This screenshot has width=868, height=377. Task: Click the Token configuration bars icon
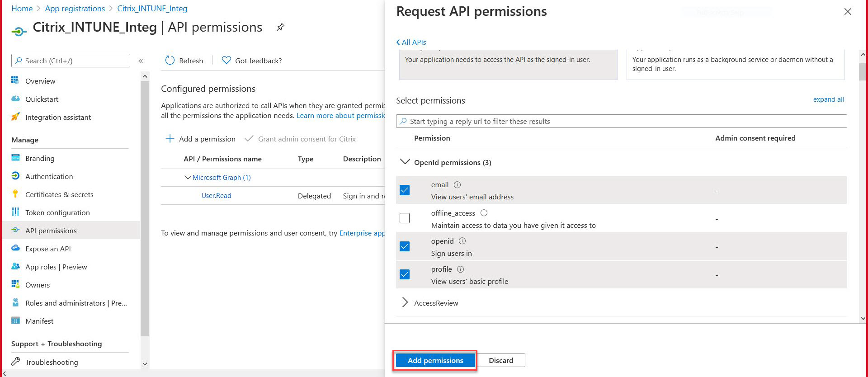tap(15, 212)
